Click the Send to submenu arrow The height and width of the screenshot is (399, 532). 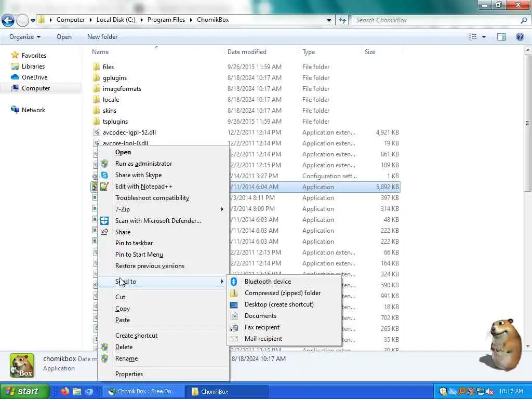pos(222,281)
